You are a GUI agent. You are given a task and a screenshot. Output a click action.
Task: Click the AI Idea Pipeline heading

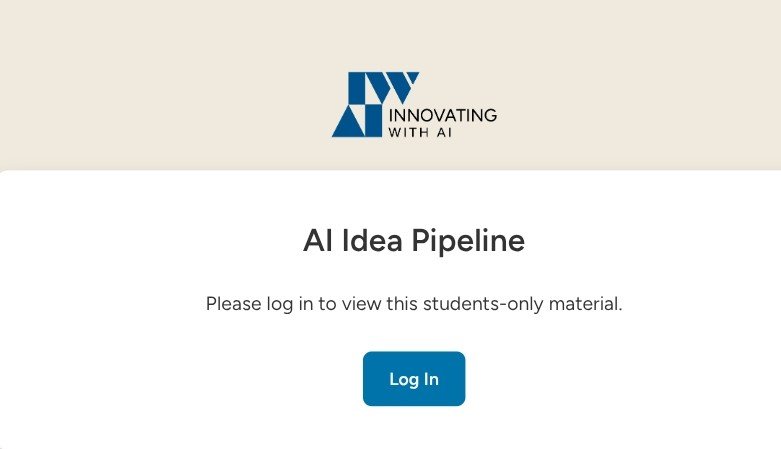pos(414,241)
